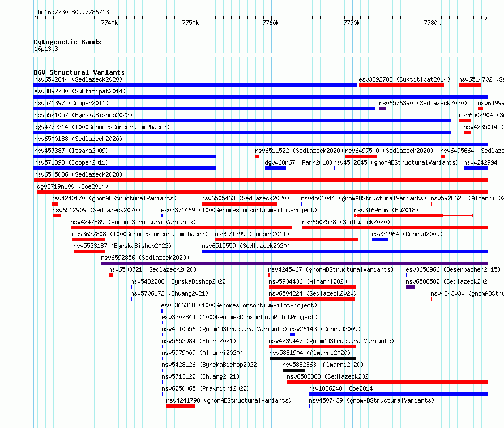
Task: Select nsv5713122 (Chuang2021) label
Action: click(x=200, y=376)
